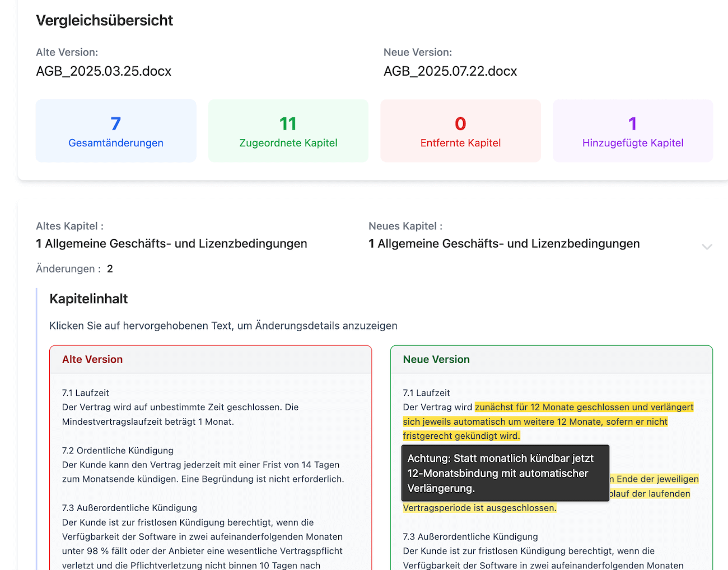Viewport: 728px width, 570px height.
Task: Open the Hinzugefügte Kapitel card showing 1
Action: 632,131
